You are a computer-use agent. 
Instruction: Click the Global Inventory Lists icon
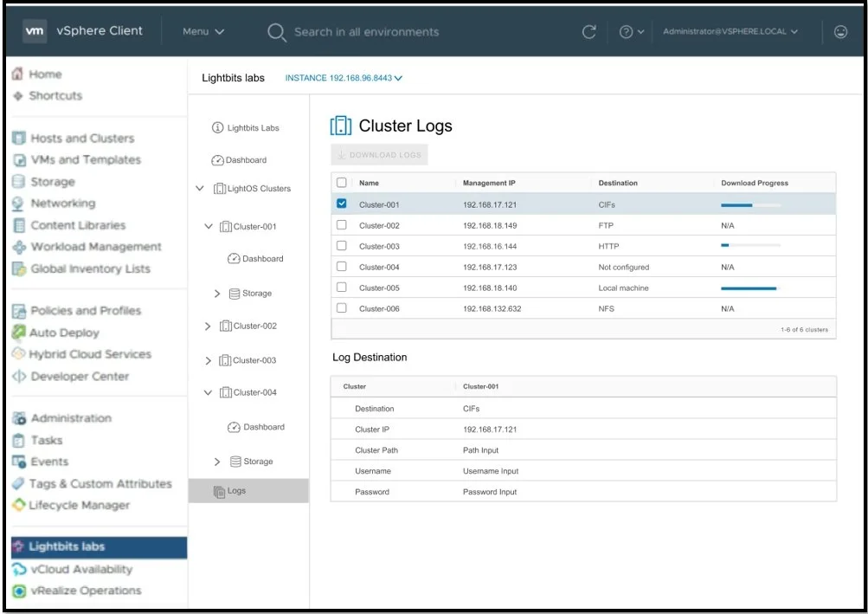tap(19, 268)
